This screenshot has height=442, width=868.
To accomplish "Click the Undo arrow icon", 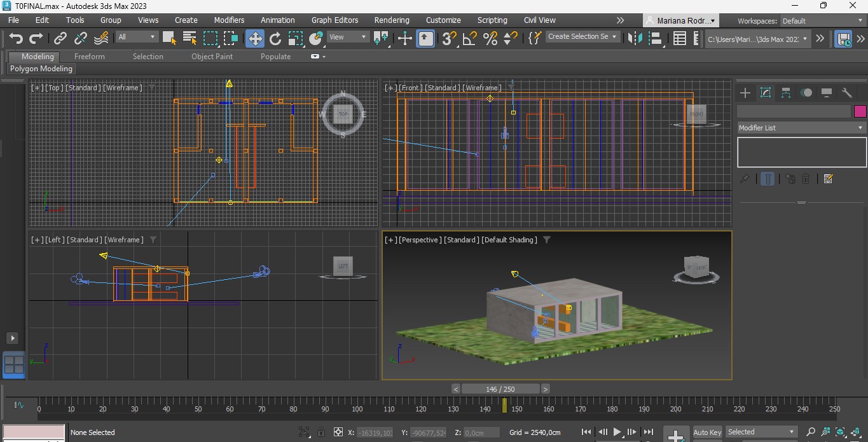I will coord(16,39).
